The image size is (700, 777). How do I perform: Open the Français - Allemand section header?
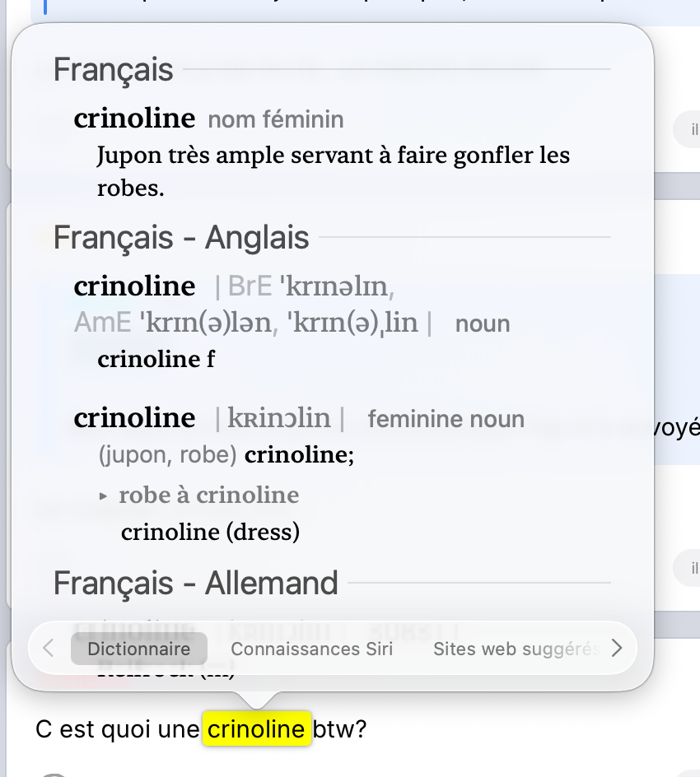[x=196, y=584]
